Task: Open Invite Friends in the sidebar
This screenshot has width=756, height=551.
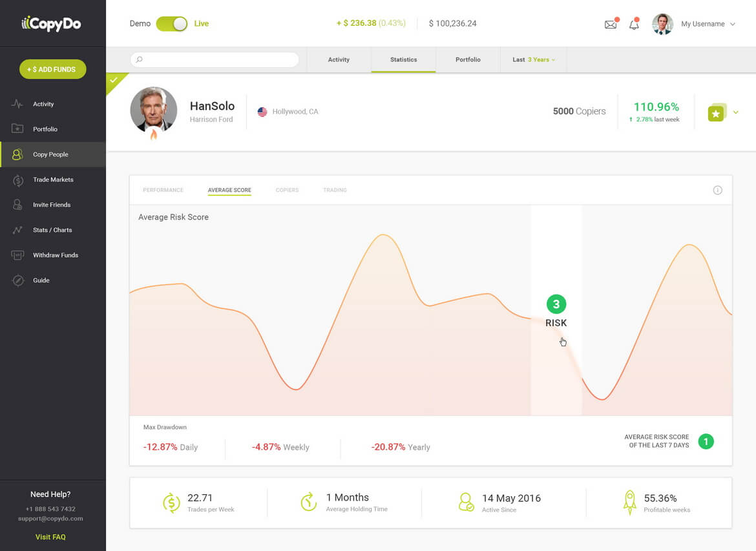Action: tap(53, 205)
